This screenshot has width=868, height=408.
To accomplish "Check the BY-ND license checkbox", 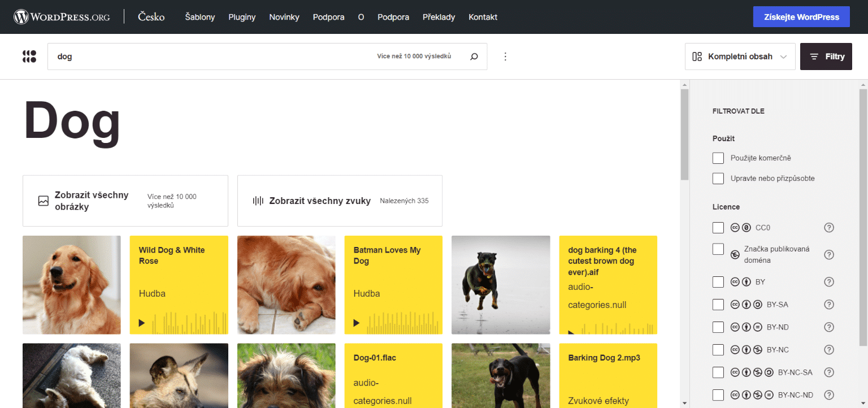I will (x=718, y=327).
